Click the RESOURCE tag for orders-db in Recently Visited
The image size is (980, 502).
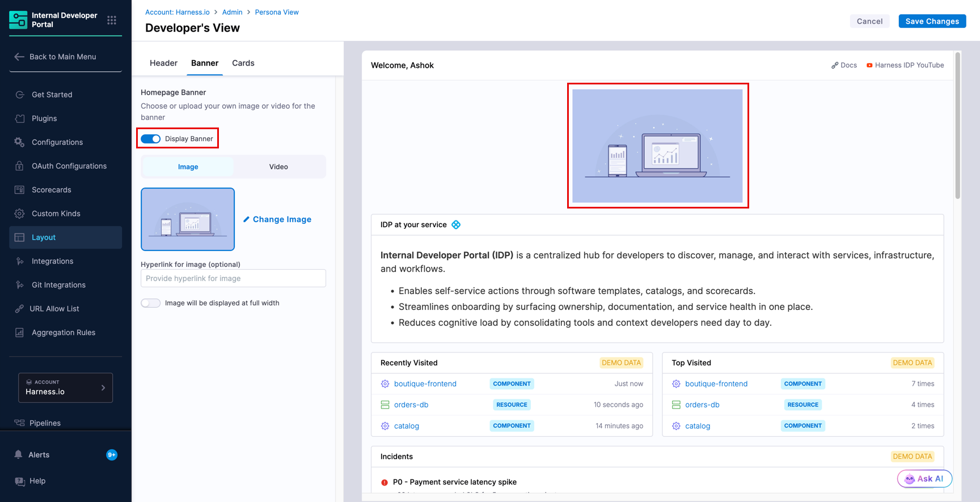[x=512, y=405]
